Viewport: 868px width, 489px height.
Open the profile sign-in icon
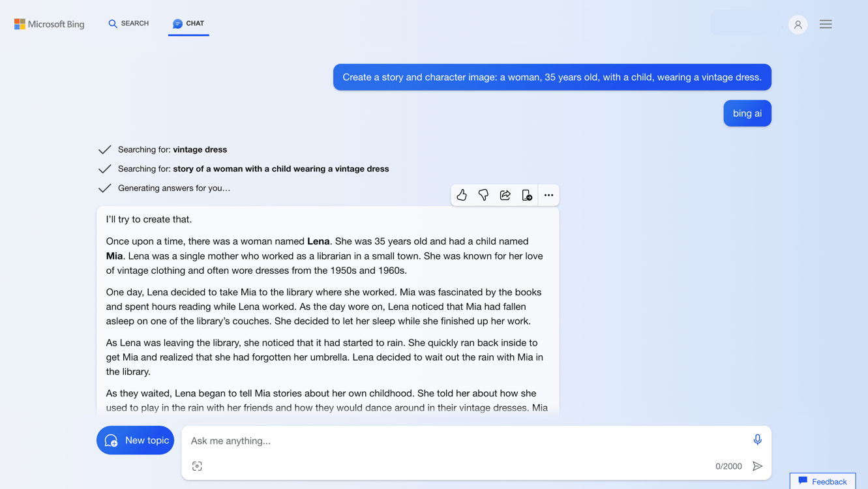(798, 24)
